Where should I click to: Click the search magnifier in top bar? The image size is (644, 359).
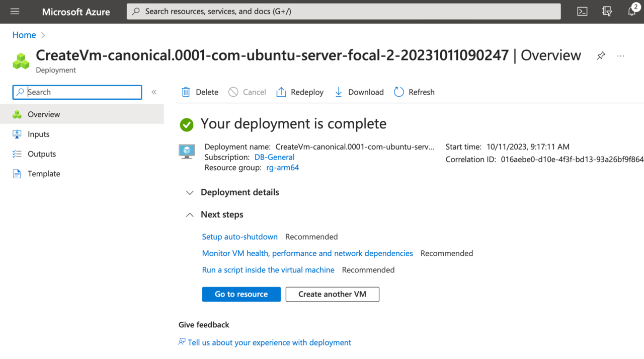click(136, 12)
